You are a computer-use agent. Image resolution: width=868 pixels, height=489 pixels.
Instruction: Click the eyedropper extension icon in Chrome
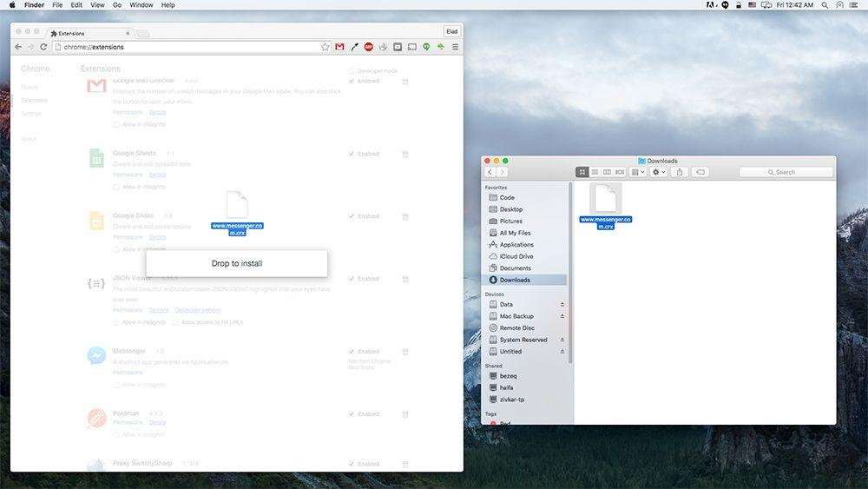[354, 47]
